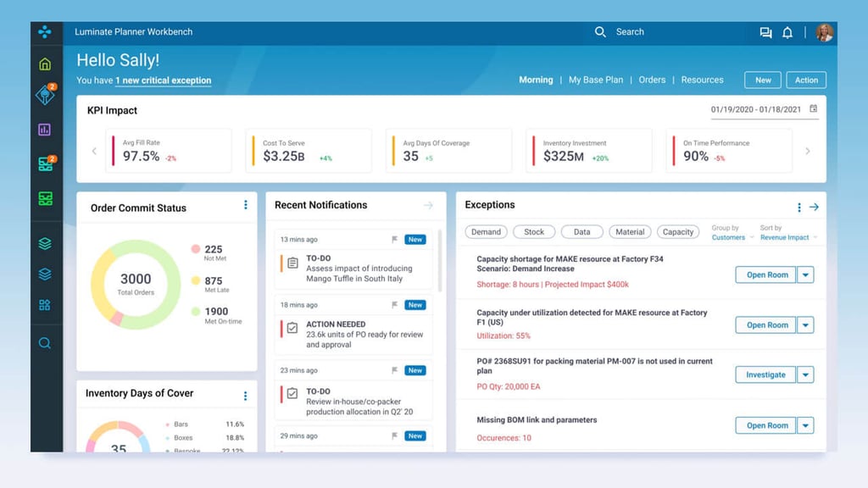Click the Search input field in the top bar
The height and width of the screenshot is (488, 868).
tap(632, 32)
